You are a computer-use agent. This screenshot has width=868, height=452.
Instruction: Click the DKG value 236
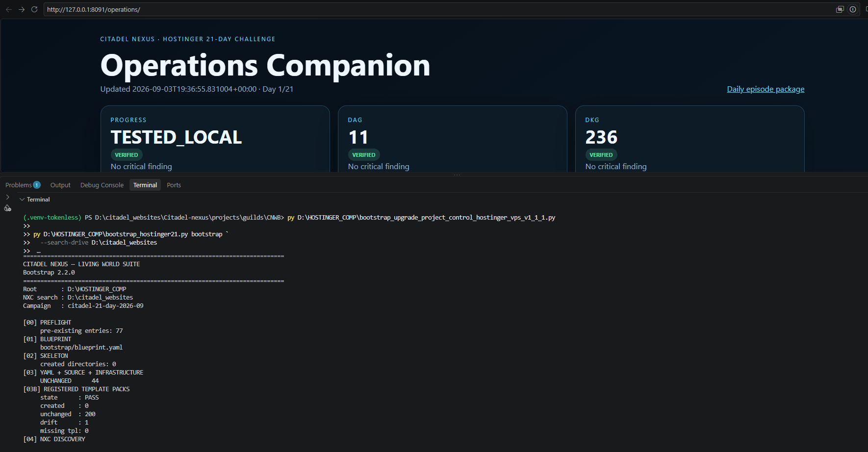[x=601, y=137]
